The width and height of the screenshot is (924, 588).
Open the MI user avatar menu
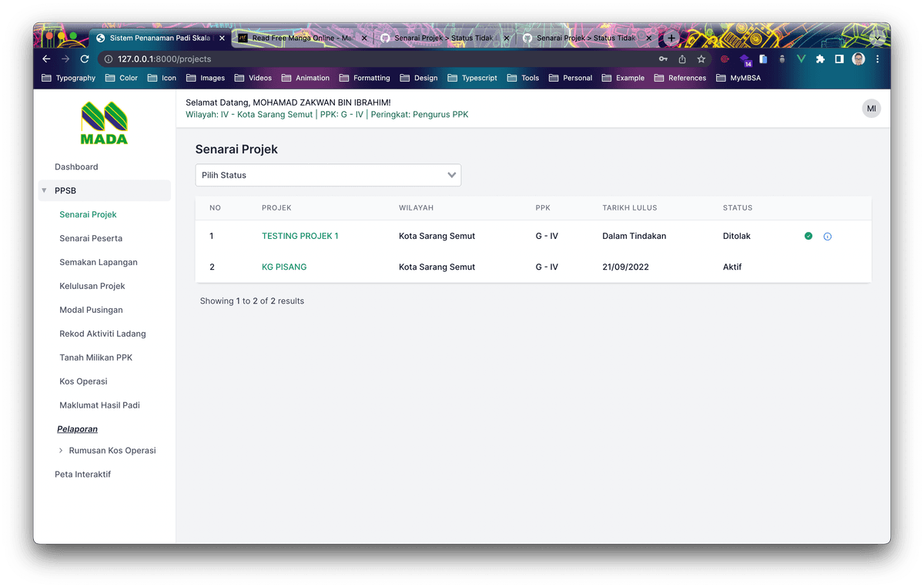[x=871, y=109]
